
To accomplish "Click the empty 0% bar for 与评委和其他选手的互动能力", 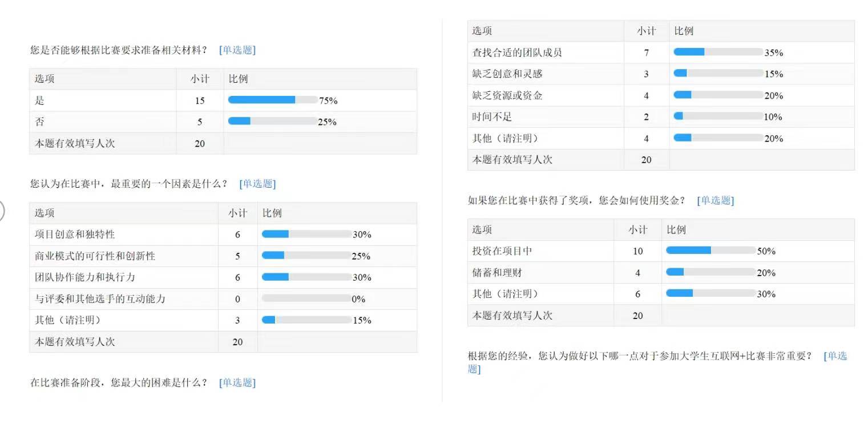I will (x=306, y=298).
